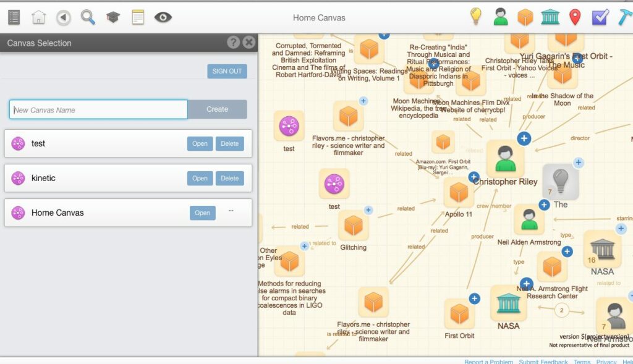The width and height of the screenshot is (633, 364).
Task: Open the notes page icon in the toolbar
Action: (138, 17)
